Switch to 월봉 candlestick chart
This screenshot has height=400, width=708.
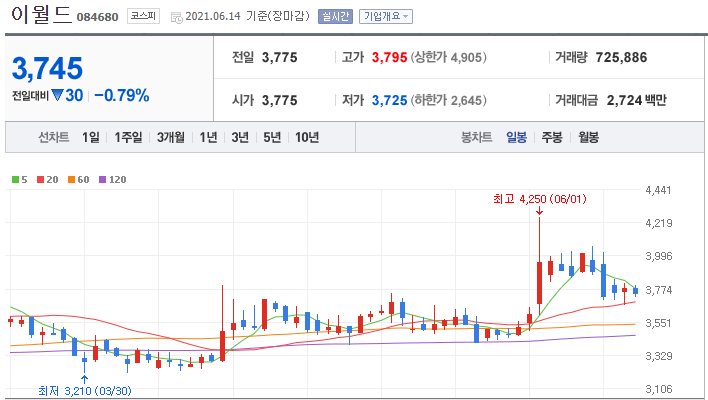pos(589,137)
